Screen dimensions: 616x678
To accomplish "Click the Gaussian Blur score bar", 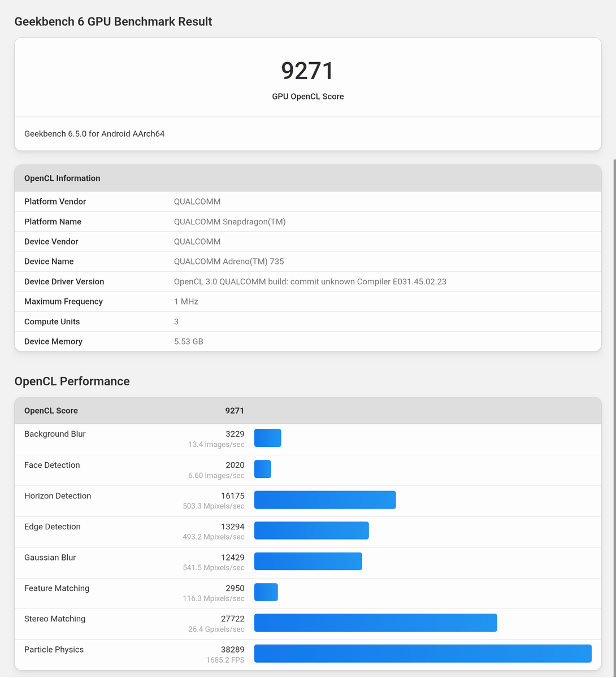I will point(308,561).
